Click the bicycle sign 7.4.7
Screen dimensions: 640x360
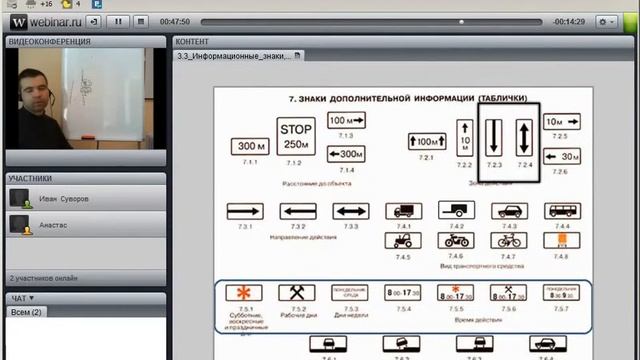tap(509, 240)
